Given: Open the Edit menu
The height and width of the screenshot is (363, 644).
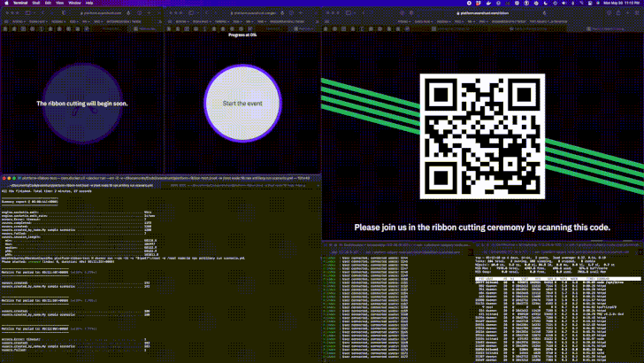Looking at the screenshot, I should (48, 3).
